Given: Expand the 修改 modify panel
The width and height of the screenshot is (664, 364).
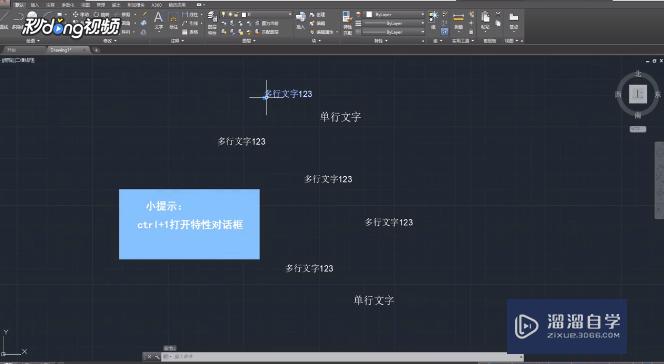Looking at the screenshot, I should (109, 41).
